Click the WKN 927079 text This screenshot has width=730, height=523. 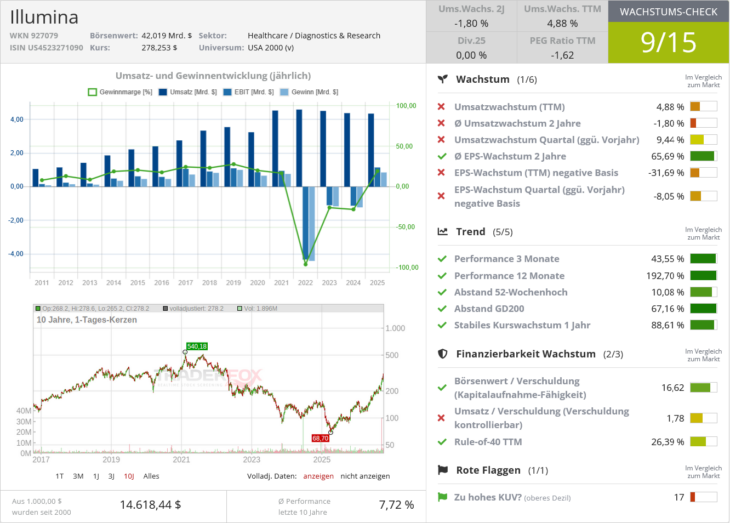[34, 35]
